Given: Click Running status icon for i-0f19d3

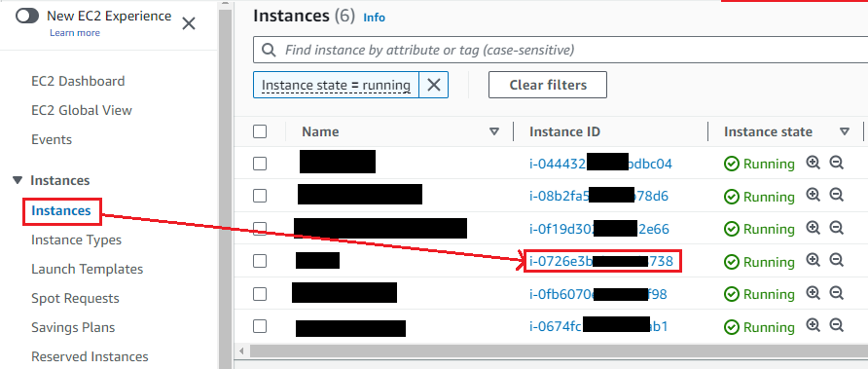Looking at the screenshot, I should [x=732, y=229].
